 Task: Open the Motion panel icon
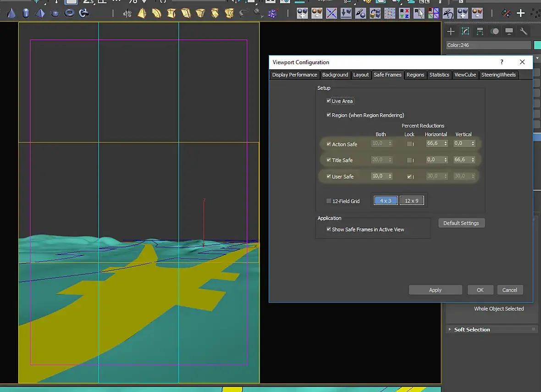point(495,32)
